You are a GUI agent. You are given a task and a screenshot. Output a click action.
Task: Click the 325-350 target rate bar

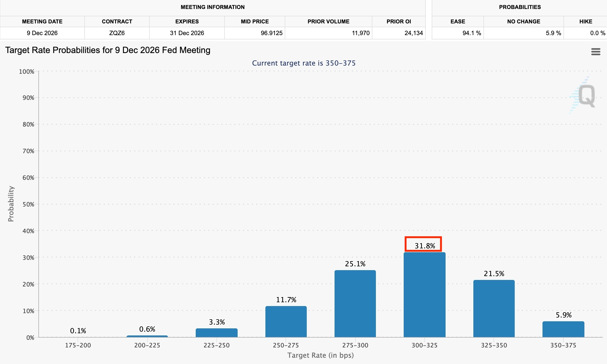494,308
